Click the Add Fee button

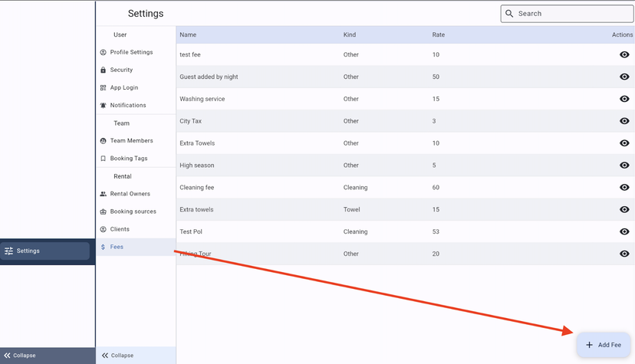604,345
